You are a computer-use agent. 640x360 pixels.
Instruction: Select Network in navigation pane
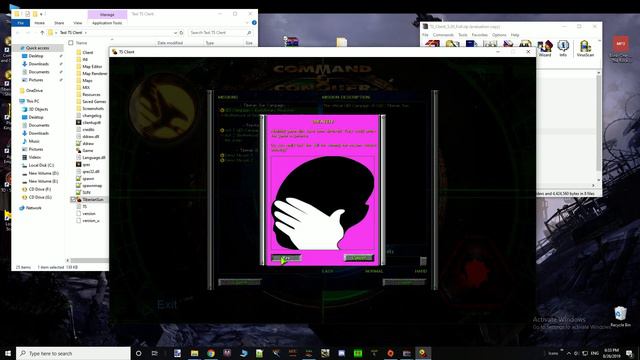[x=33, y=208]
